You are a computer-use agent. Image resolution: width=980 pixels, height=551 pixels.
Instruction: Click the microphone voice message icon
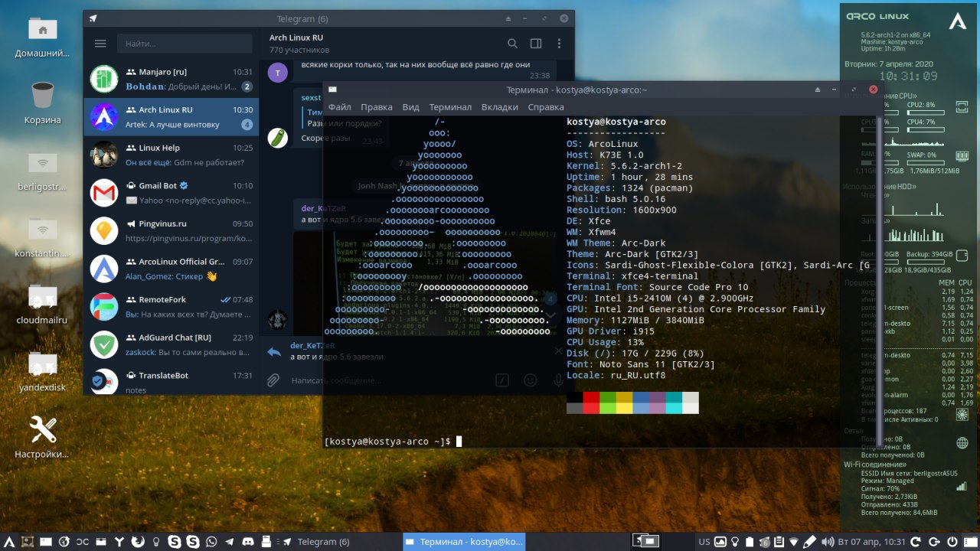558,380
